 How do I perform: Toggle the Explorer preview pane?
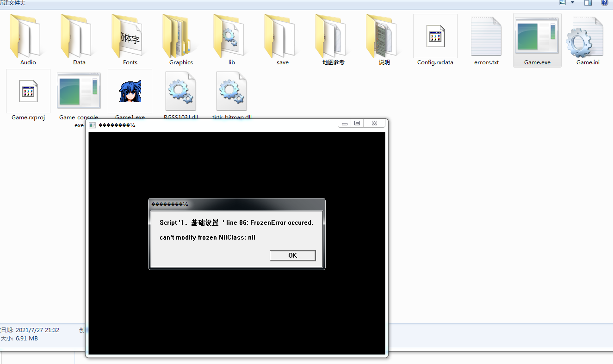coord(588,2)
